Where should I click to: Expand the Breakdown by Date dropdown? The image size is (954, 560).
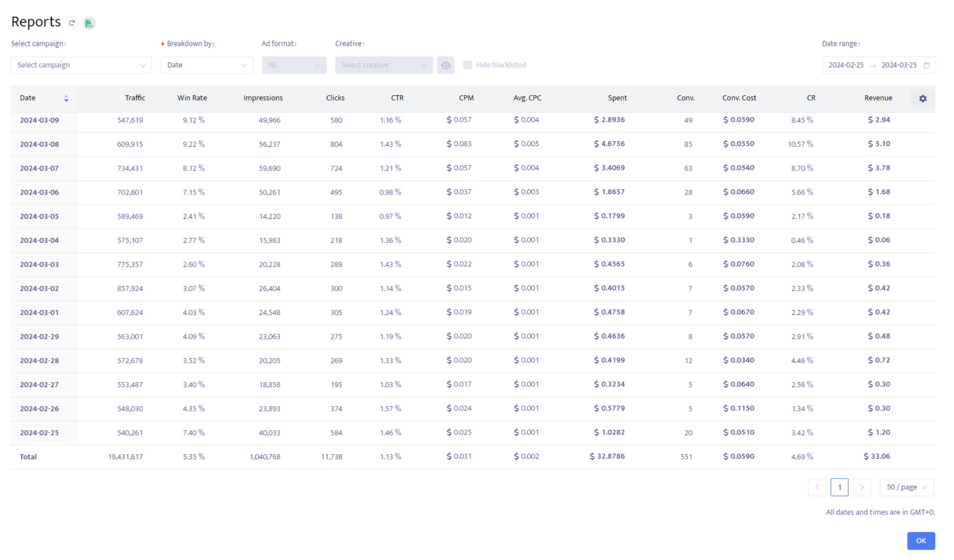207,65
